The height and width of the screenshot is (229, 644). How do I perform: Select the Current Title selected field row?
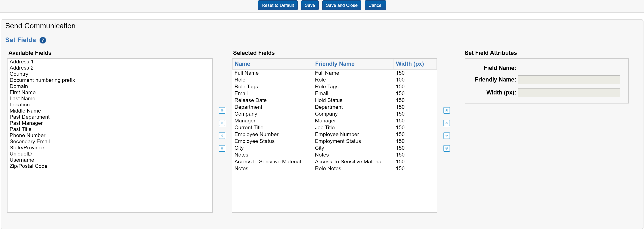coord(335,128)
